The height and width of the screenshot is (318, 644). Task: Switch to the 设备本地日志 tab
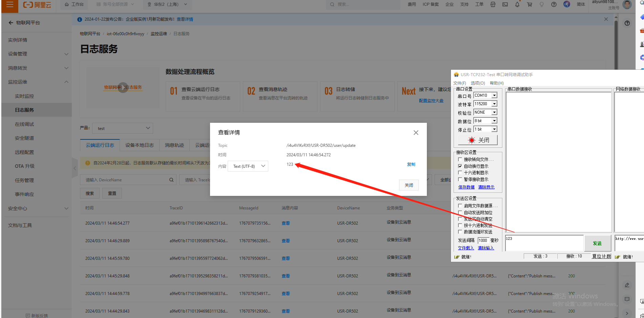(x=139, y=145)
